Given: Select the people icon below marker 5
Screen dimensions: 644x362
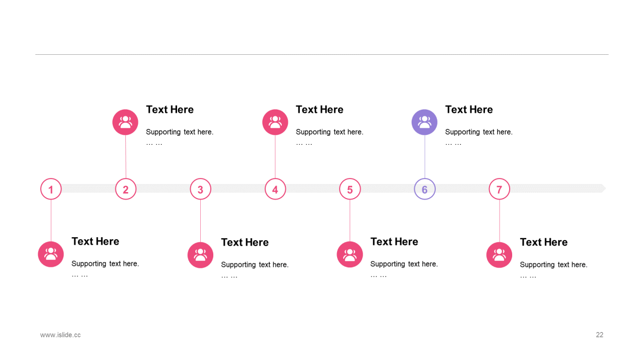Looking at the screenshot, I should (x=350, y=254).
